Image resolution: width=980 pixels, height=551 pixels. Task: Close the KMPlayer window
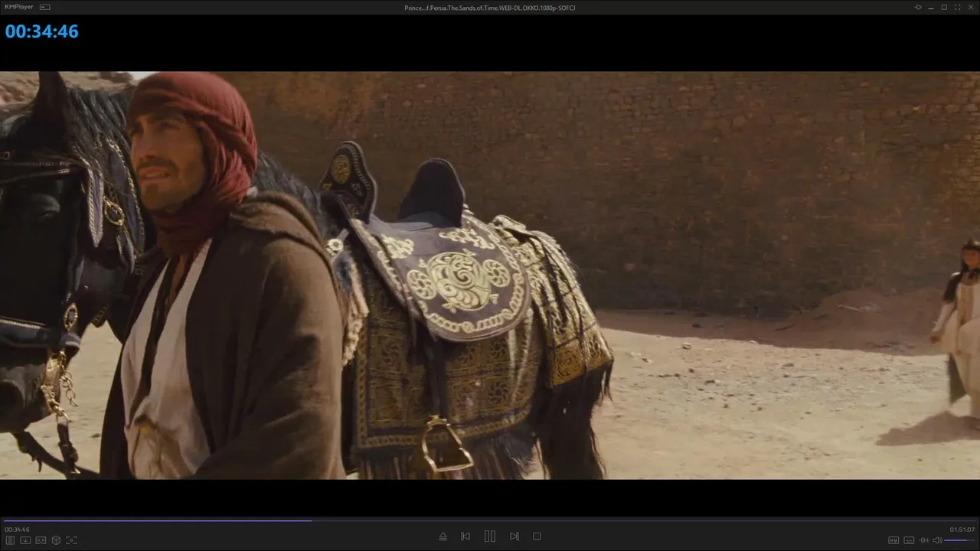point(971,7)
